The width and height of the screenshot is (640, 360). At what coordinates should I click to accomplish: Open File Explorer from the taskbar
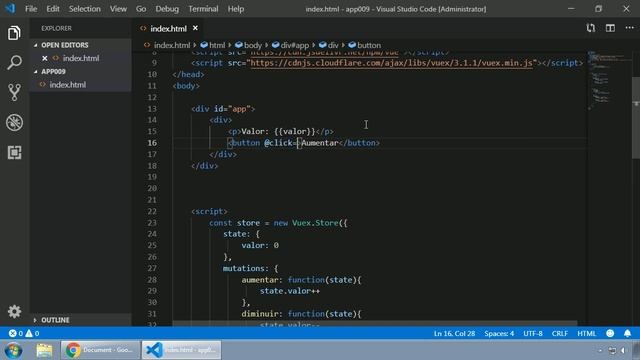click(44, 350)
